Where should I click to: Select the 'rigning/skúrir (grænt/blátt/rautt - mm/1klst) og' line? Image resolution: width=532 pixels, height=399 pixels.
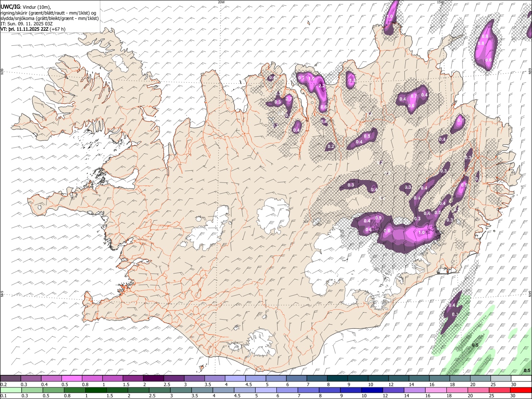point(48,13)
